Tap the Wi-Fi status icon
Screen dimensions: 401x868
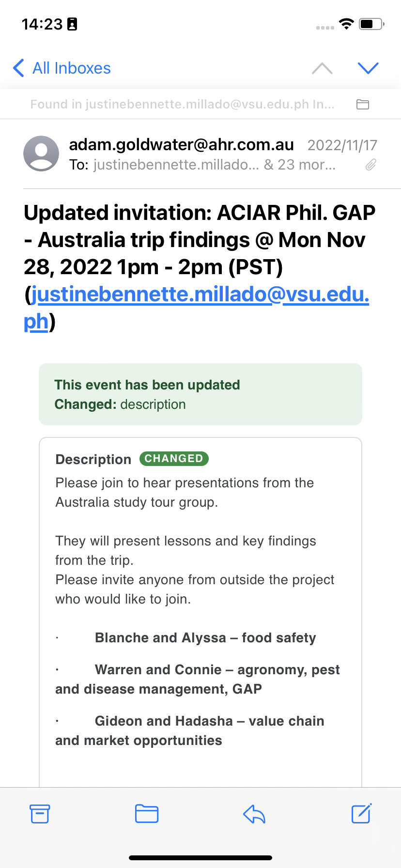(346, 24)
